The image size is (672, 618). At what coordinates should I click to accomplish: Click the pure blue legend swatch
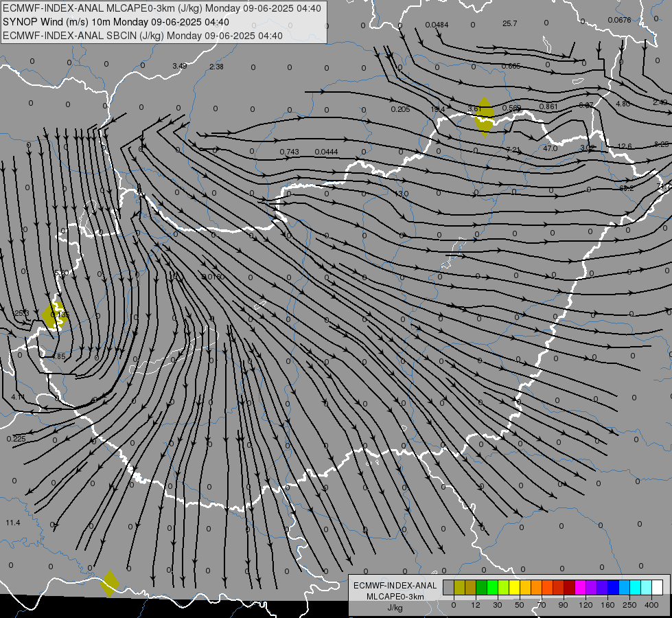tap(613, 588)
